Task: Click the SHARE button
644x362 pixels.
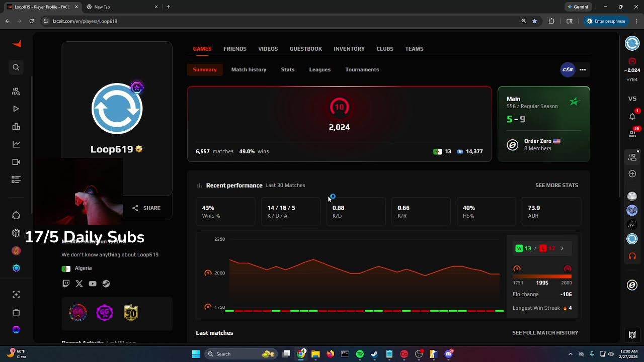Action: pyautogui.click(x=146, y=208)
